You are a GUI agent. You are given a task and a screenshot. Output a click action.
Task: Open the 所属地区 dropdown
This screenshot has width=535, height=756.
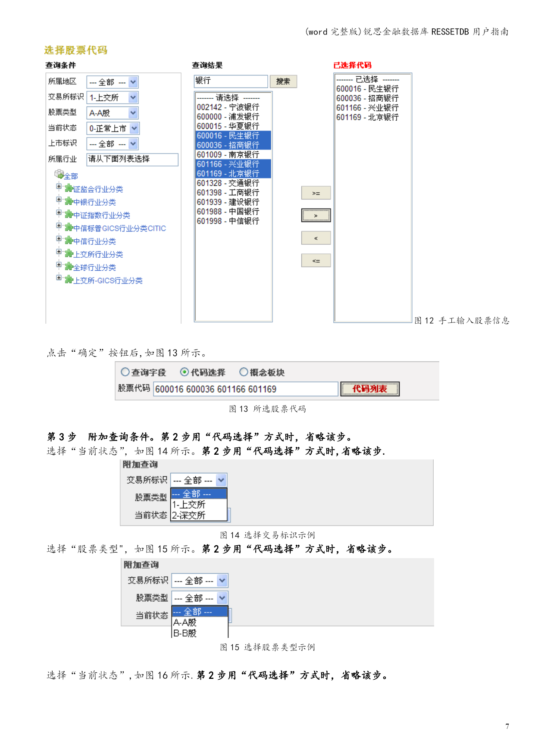coord(113,82)
